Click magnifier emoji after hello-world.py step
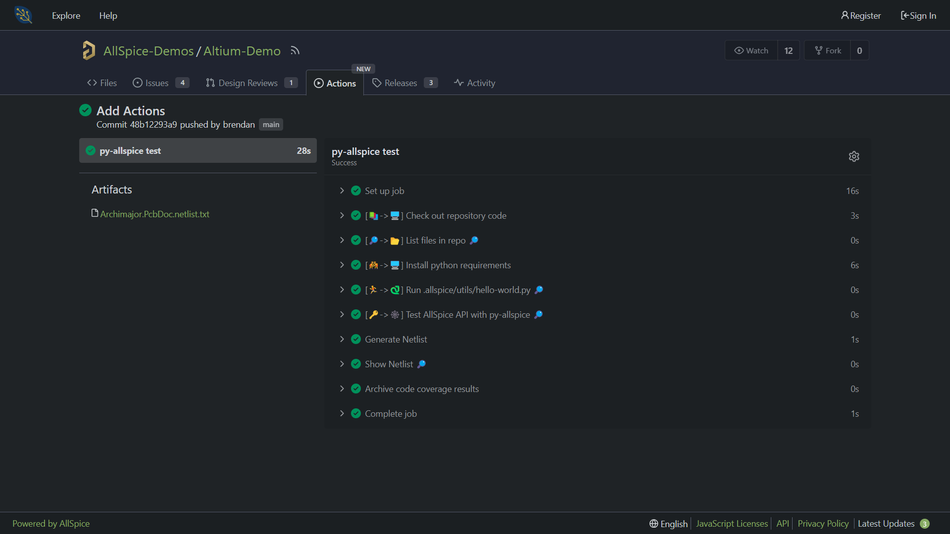The height and width of the screenshot is (534, 950). pyautogui.click(x=539, y=290)
